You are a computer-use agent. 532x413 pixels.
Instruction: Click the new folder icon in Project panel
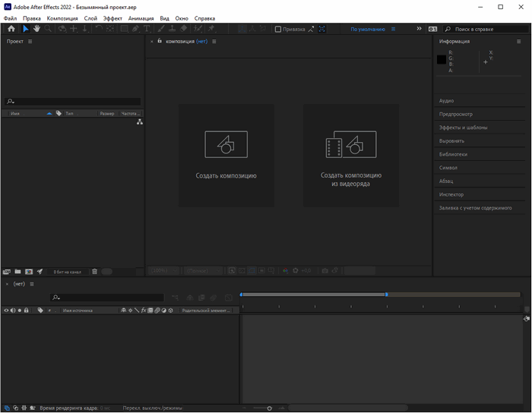click(x=17, y=272)
